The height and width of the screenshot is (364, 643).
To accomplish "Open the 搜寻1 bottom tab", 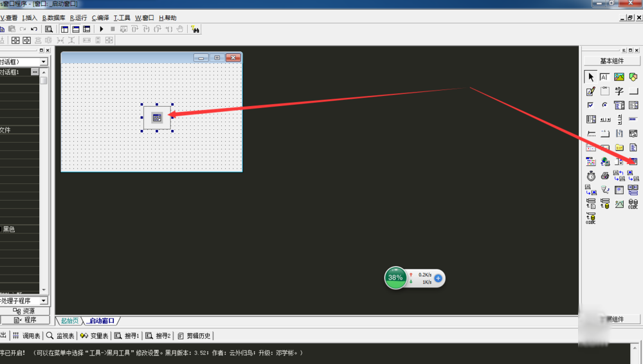I will pyautogui.click(x=127, y=336).
